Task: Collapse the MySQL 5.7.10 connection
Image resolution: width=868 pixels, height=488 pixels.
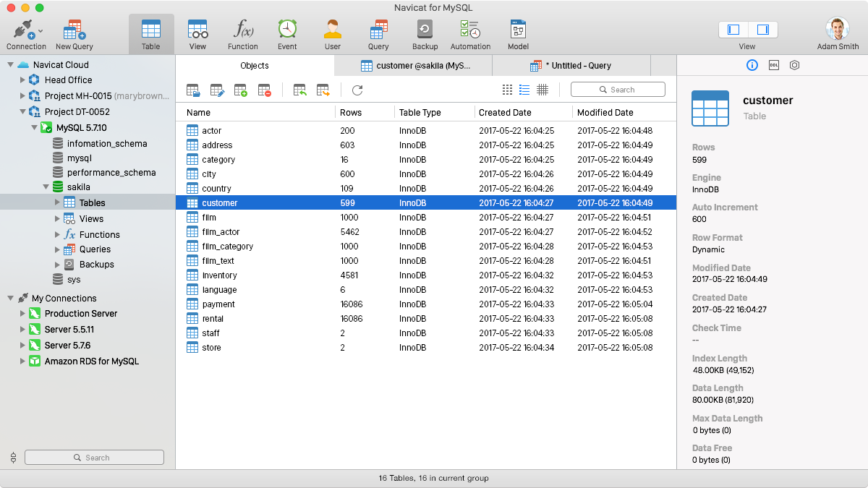Action: 34,127
